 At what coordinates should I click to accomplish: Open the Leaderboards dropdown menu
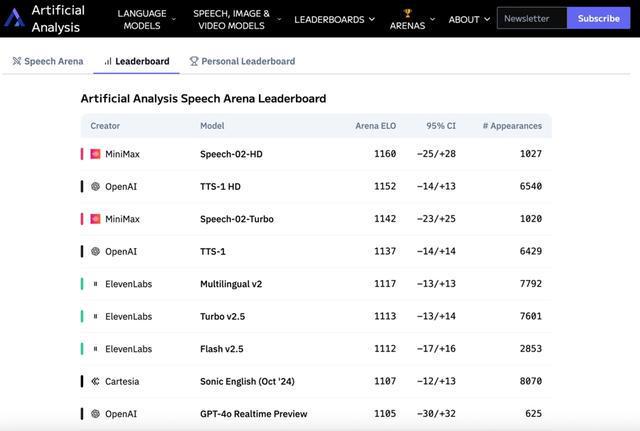(334, 19)
